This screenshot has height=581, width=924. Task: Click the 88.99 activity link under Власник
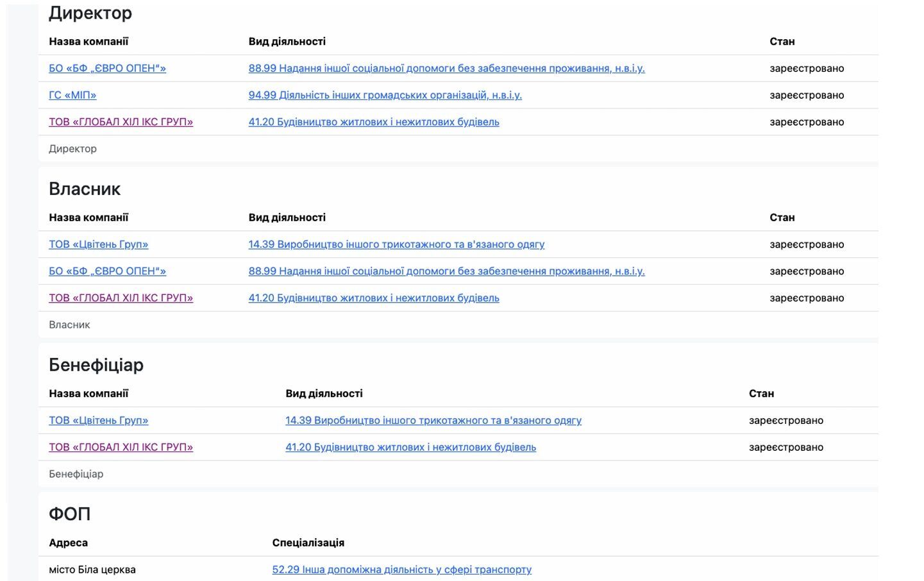point(446,271)
